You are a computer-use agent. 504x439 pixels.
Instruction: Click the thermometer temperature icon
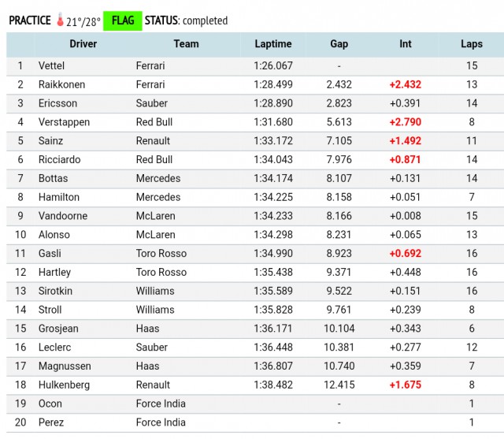(60, 20)
